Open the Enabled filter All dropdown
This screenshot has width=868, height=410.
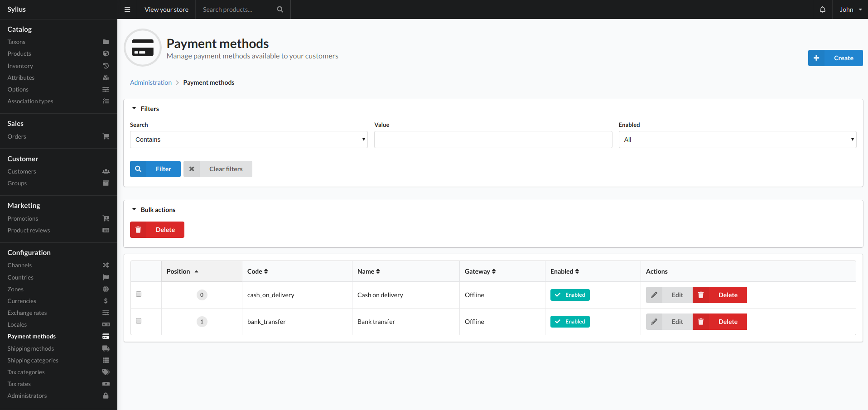(x=738, y=140)
